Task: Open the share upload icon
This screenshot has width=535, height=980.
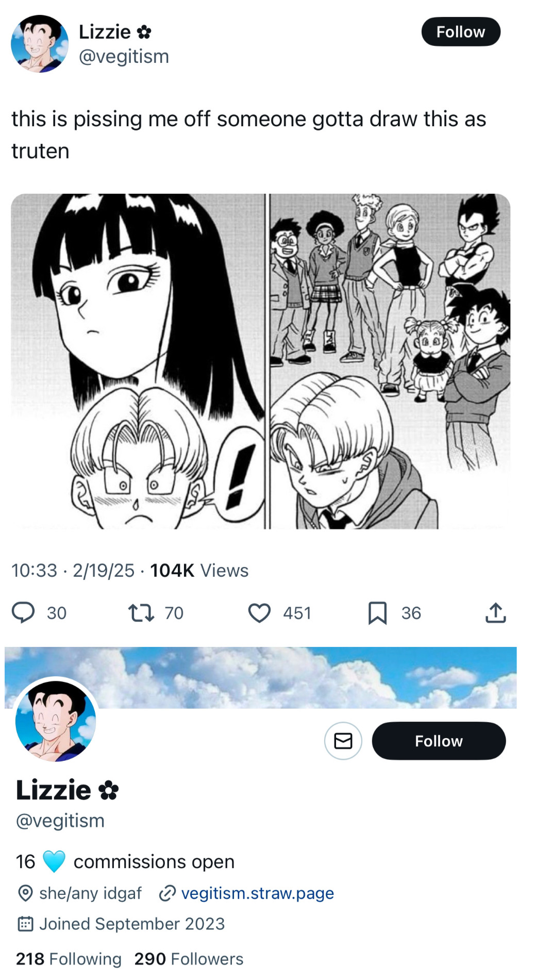Action: (x=495, y=612)
